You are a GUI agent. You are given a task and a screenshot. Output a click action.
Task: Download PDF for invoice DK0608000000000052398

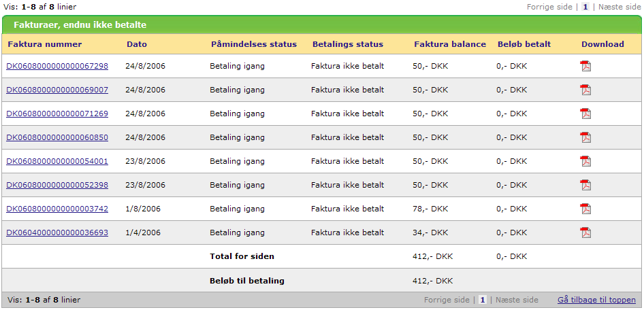pyautogui.click(x=585, y=185)
